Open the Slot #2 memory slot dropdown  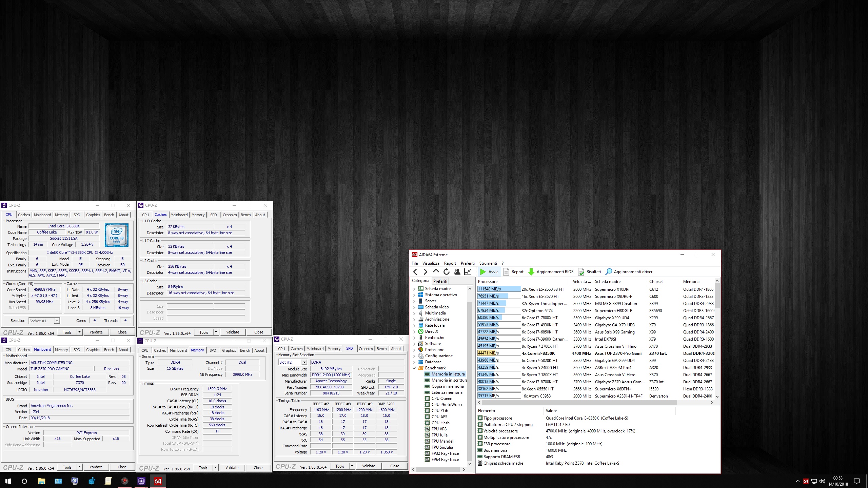pos(304,362)
